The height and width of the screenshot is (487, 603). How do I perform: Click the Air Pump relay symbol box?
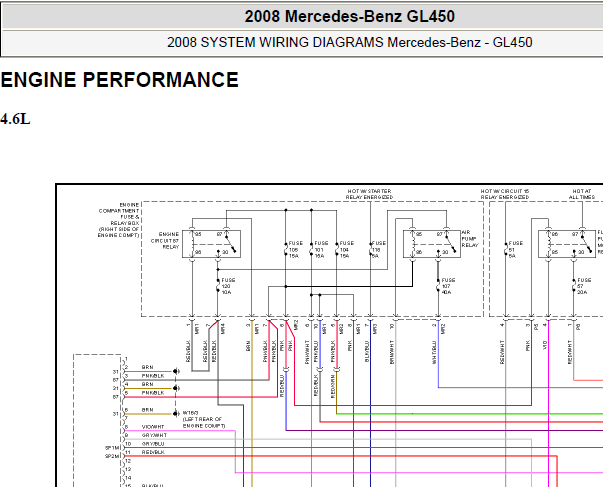[x=432, y=244]
